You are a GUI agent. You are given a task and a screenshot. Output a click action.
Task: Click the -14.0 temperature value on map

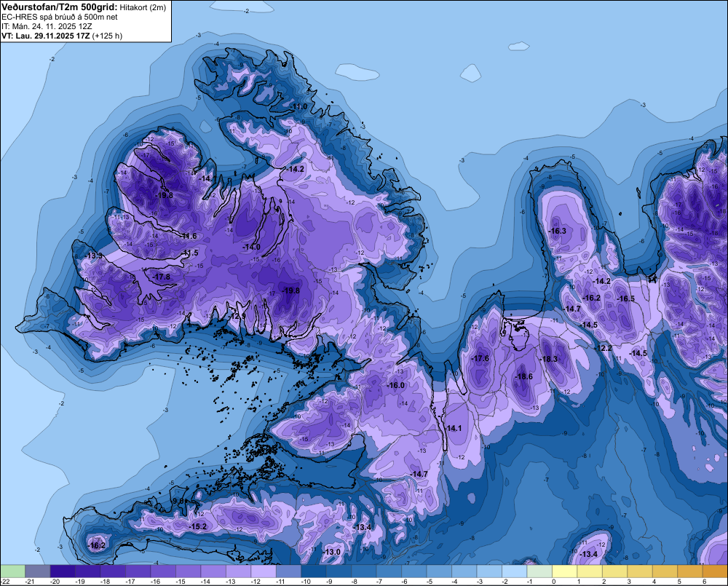point(251,248)
